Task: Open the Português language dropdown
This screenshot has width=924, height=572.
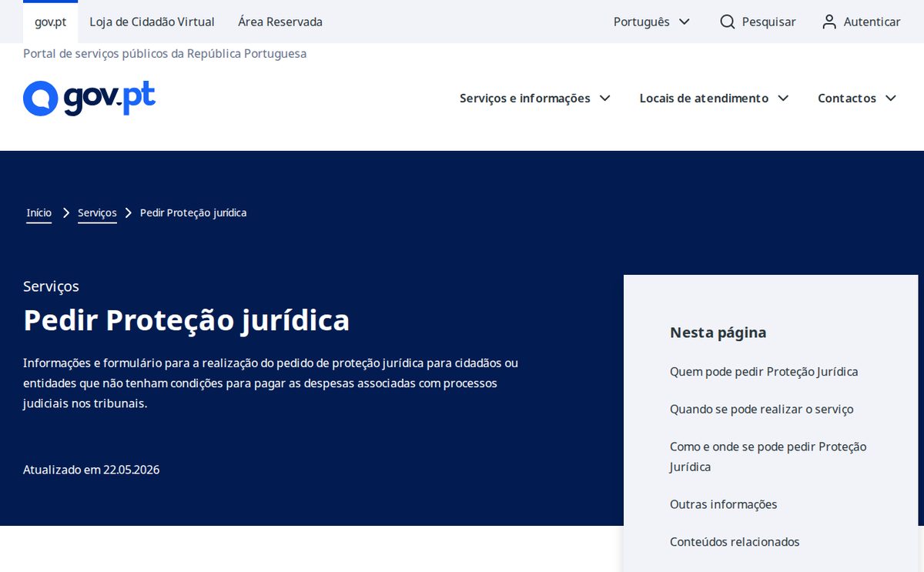Action: 651,22
